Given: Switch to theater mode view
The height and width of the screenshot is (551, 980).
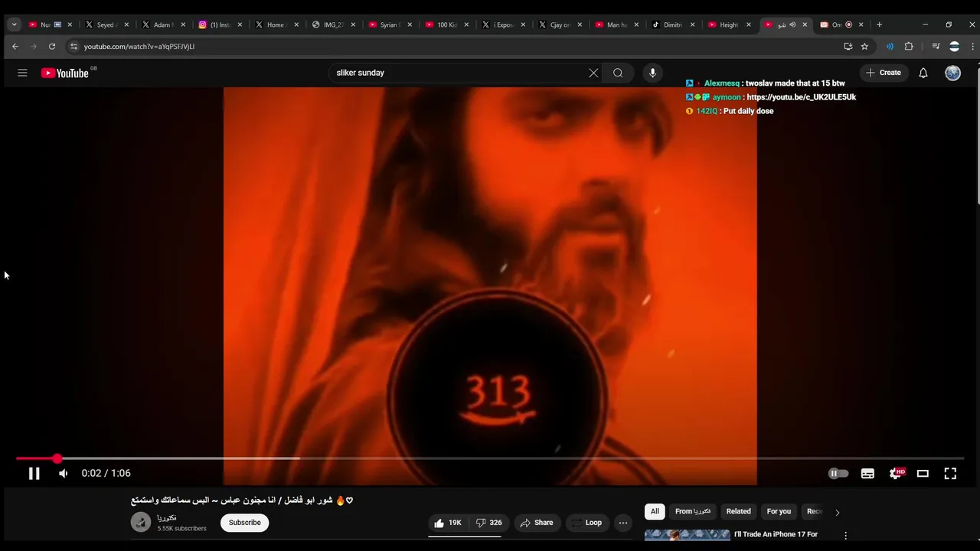Looking at the screenshot, I should click(x=923, y=473).
